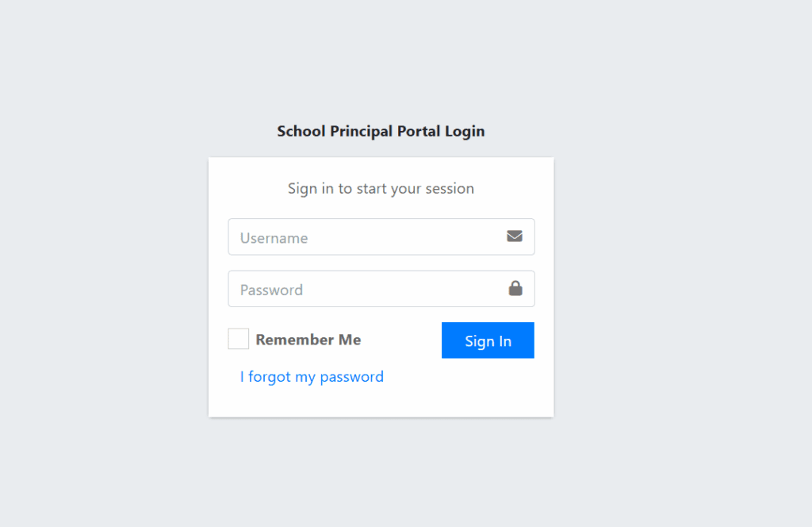Image resolution: width=812 pixels, height=527 pixels.
Task: Click the blue Sign In button
Action: 488,340
